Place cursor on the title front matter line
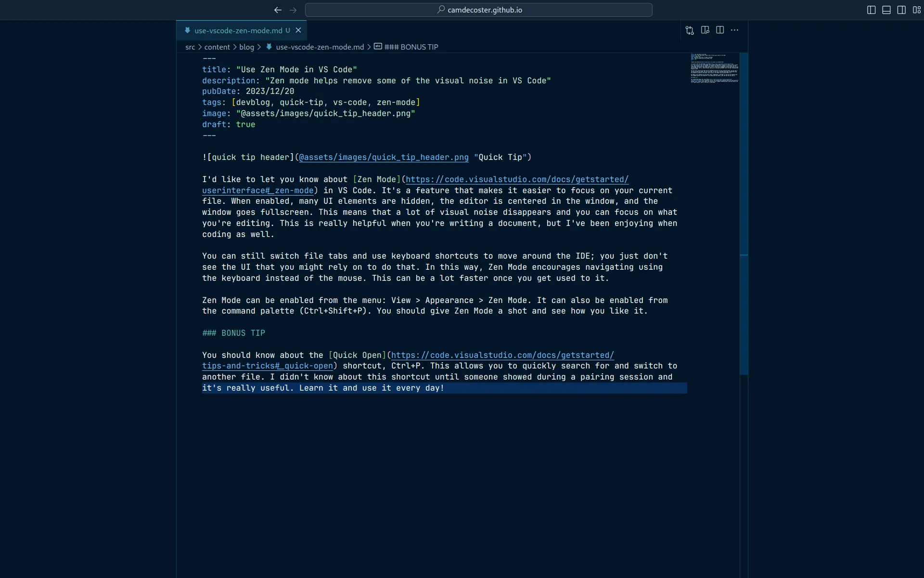The height and width of the screenshot is (578, 924). 280,70
